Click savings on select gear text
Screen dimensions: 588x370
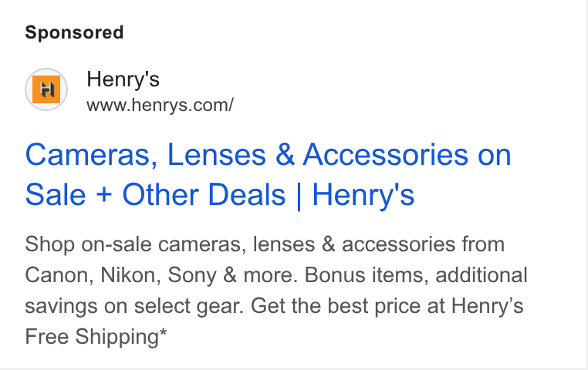pyautogui.click(x=134, y=306)
